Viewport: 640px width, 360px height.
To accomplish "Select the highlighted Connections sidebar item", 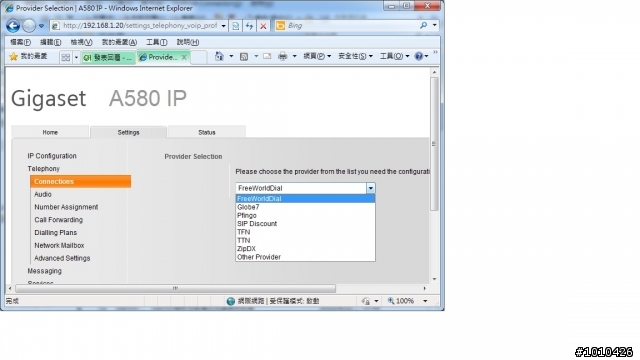I will pos(80,182).
